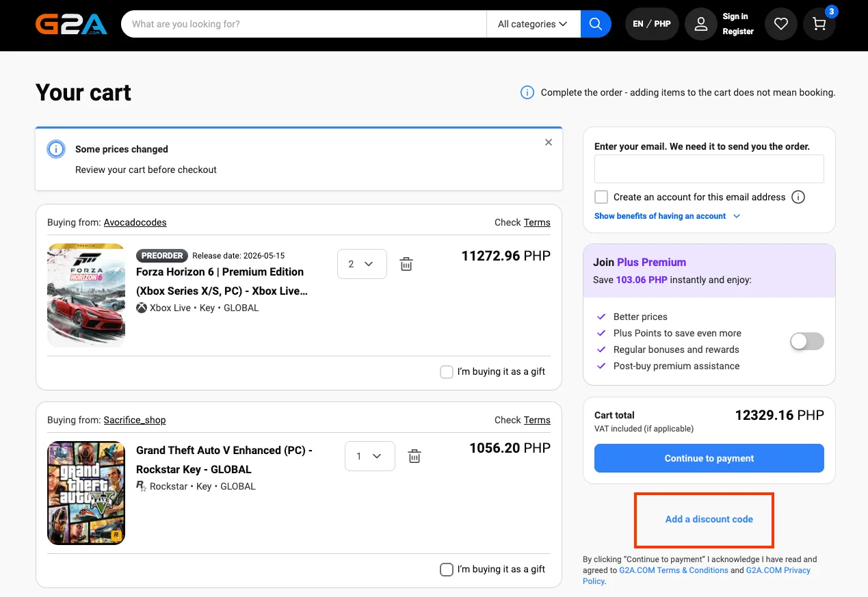Expand Show benefits of having an account
The height and width of the screenshot is (597, 868).
coord(668,216)
